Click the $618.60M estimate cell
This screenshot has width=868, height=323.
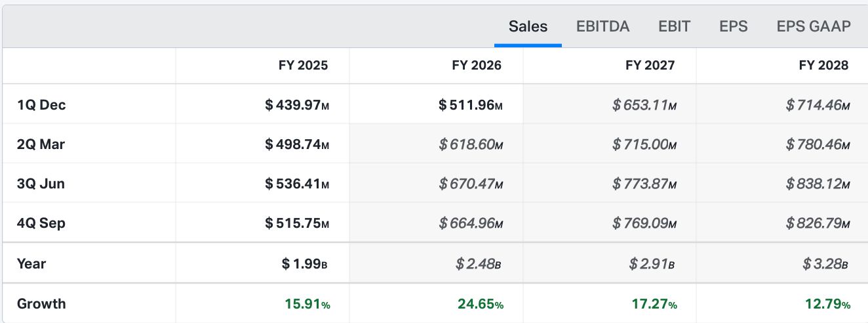pos(471,144)
